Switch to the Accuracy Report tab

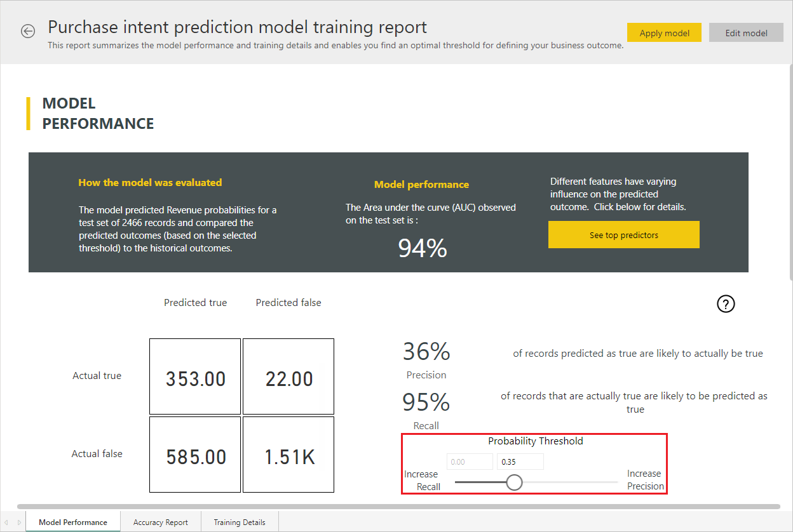point(161,522)
